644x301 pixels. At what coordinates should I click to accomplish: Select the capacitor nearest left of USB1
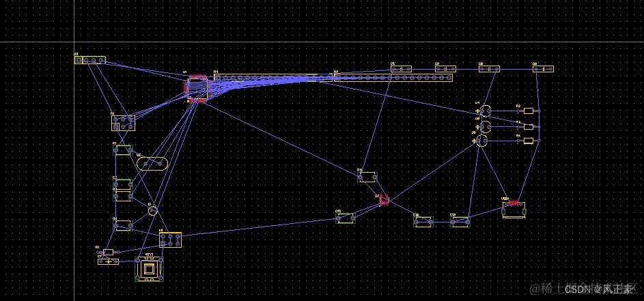point(460,222)
